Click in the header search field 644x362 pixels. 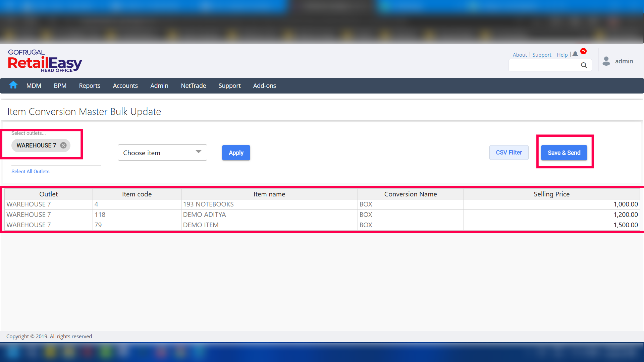(544, 65)
